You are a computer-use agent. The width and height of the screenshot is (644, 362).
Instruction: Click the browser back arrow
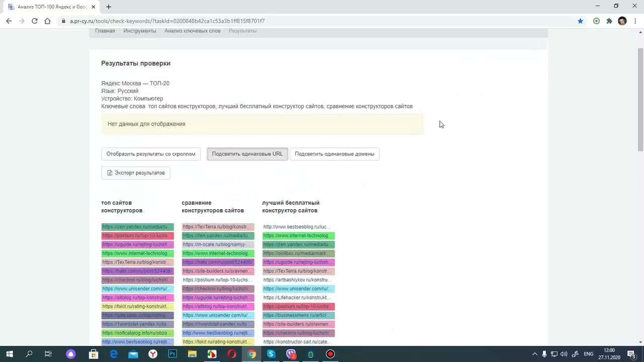point(9,21)
